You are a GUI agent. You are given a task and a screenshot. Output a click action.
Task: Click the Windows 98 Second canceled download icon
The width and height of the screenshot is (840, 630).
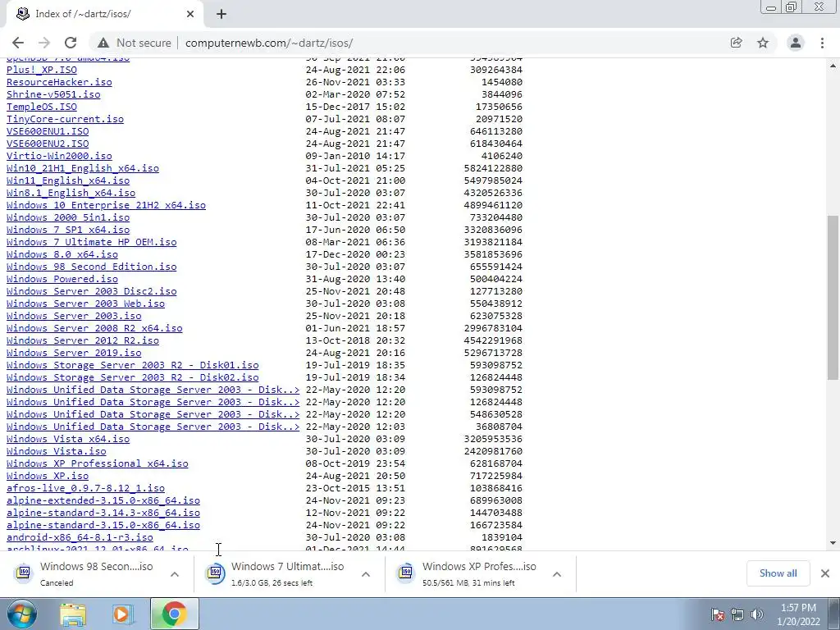(x=24, y=573)
